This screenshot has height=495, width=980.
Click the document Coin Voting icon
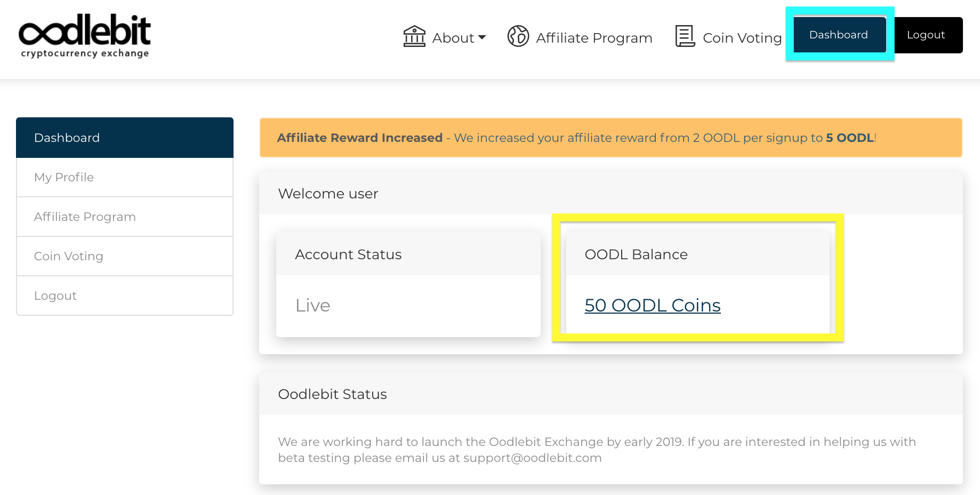click(685, 36)
